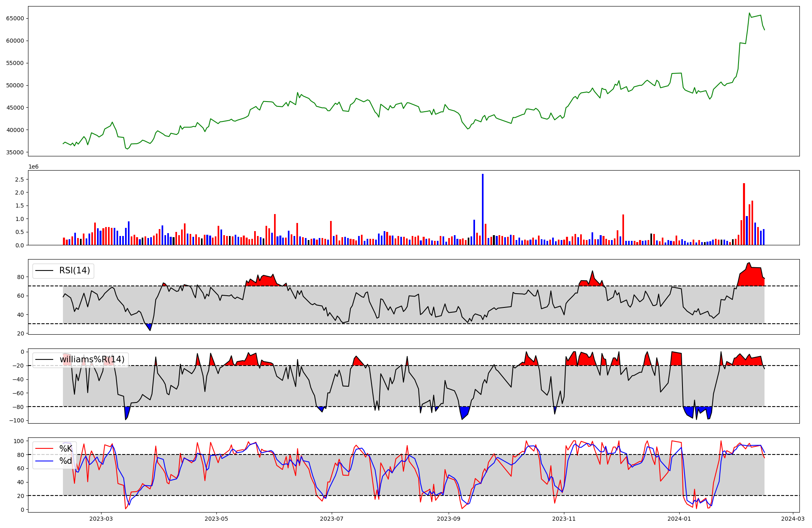
Task: Click the 0.0 volume axis label
Action: [x=19, y=245]
